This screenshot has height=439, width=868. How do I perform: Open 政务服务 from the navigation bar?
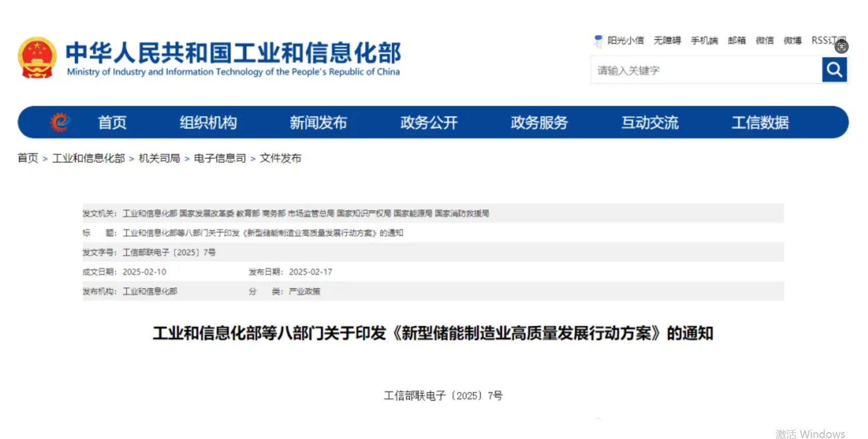(x=539, y=123)
